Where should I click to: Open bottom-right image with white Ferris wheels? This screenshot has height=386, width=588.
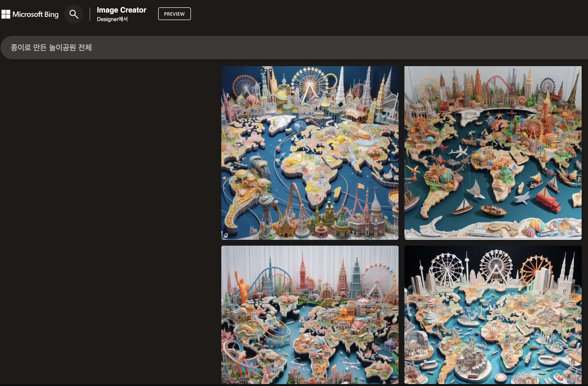[493, 314]
